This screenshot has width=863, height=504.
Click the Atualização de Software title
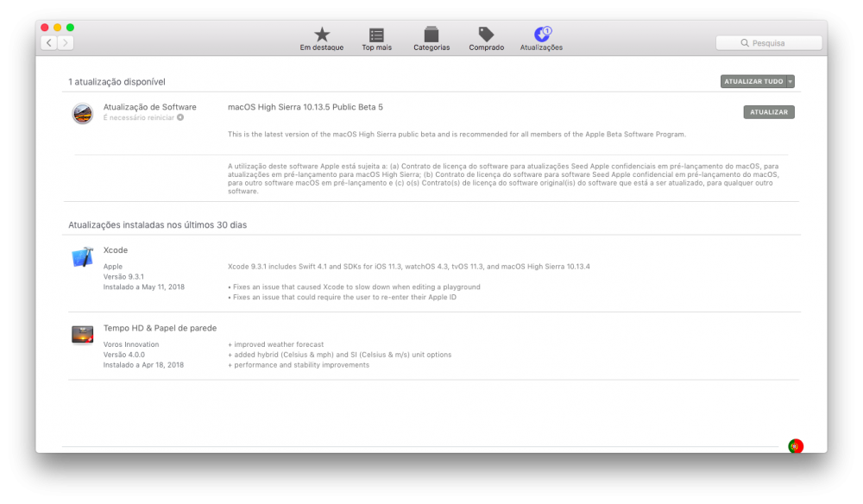tap(149, 107)
